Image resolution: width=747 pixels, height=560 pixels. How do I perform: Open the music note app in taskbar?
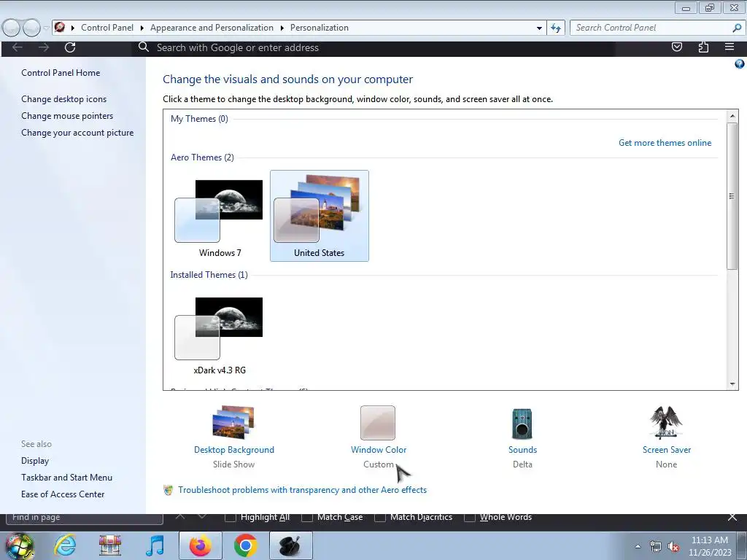coord(155,545)
